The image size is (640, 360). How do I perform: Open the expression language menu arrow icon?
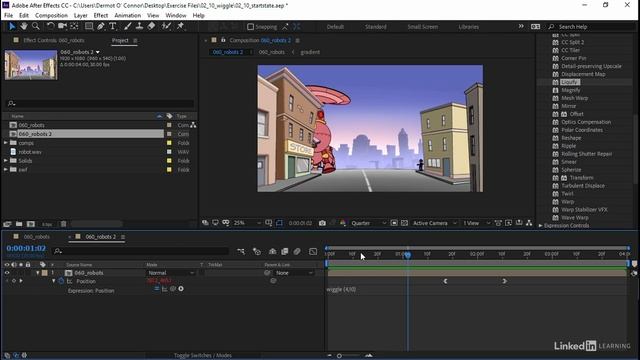point(181,289)
